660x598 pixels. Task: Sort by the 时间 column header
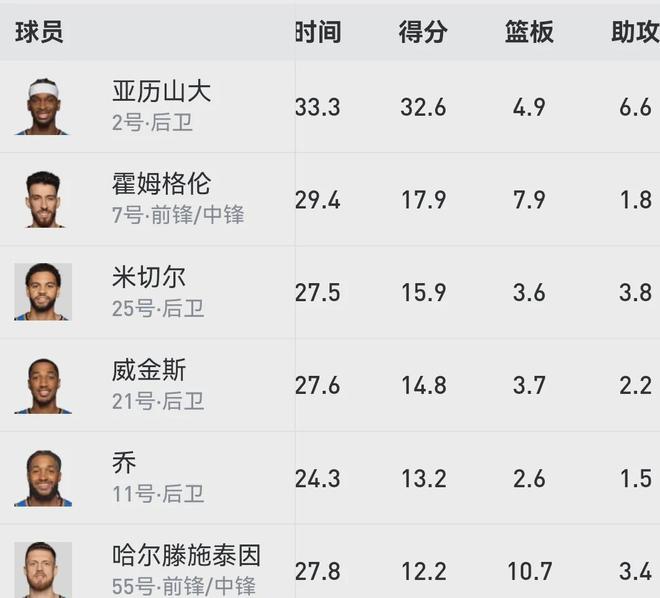(318, 32)
